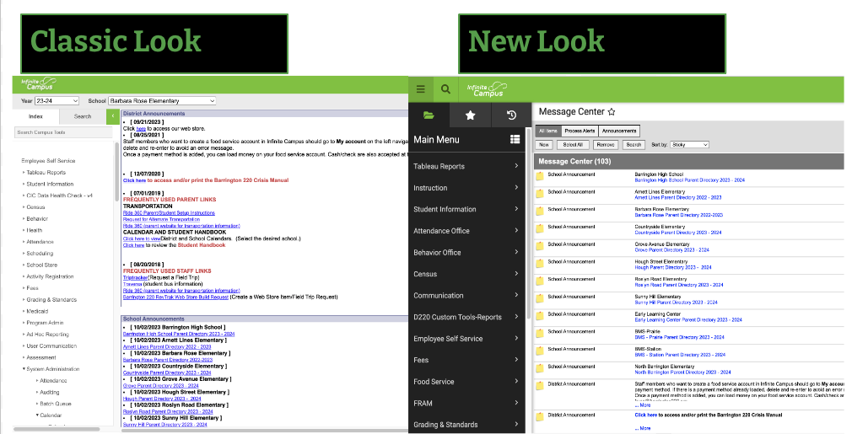This screenshot has height=434, width=868.
Task: Click sticky note icon for Roslyn Road Elementary message
Action: tap(540, 281)
